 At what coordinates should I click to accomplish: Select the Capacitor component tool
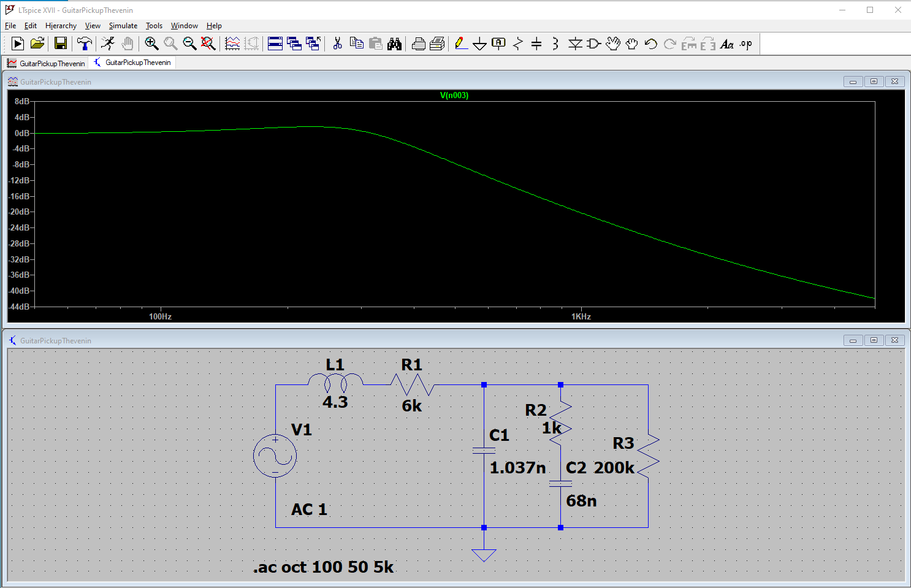[x=536, y=44]
